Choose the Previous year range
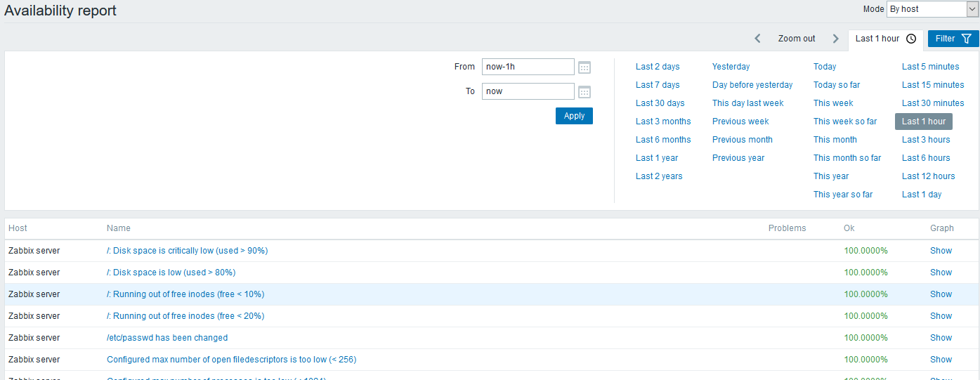 [x=738, y=158]
